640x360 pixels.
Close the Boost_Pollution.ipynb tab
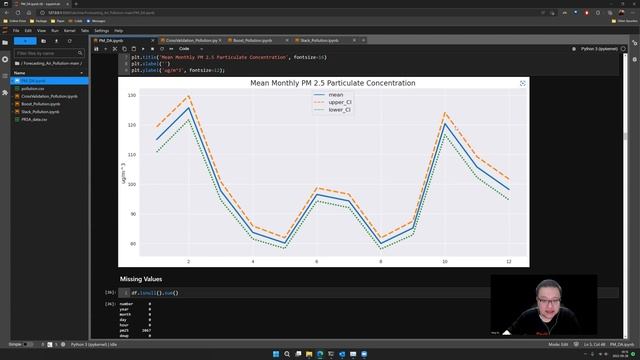(x=287, y=40)
